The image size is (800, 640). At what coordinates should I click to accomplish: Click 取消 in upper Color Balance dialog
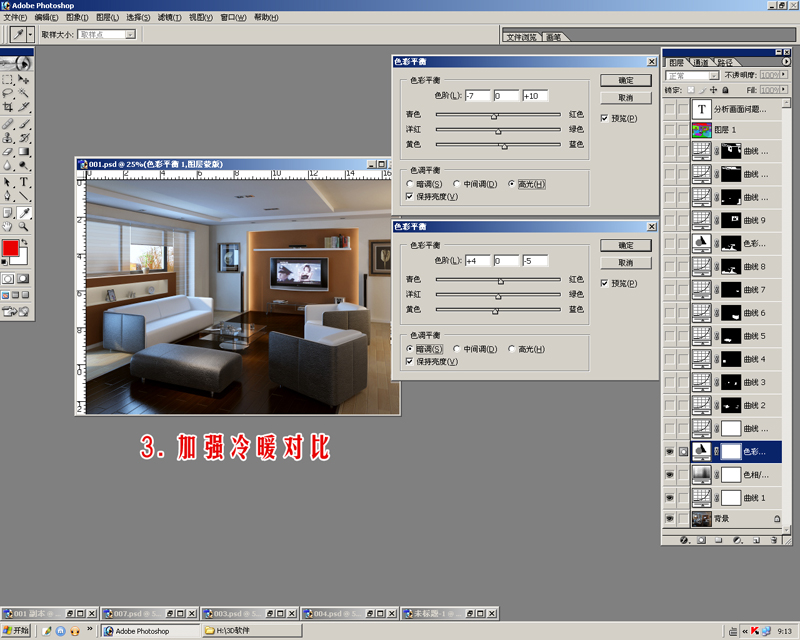(x=626, y=97)
